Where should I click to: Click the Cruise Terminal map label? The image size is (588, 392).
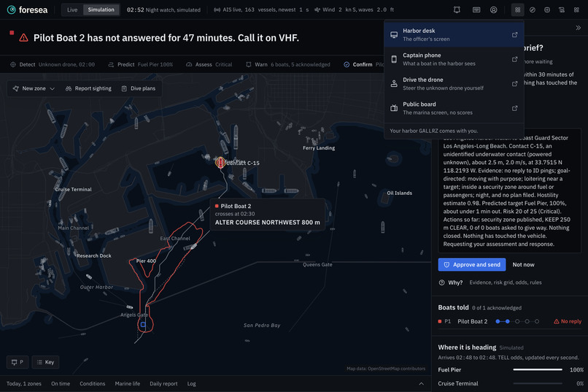(73, 190)
